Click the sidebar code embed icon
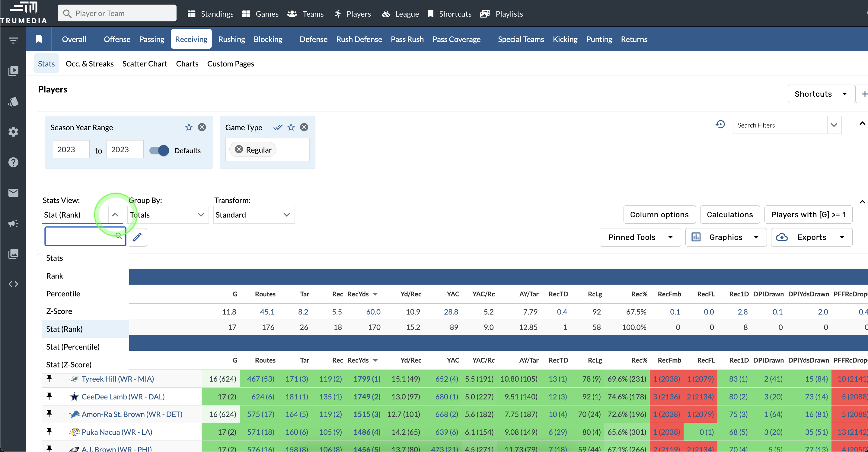 [x=13, y=284]
